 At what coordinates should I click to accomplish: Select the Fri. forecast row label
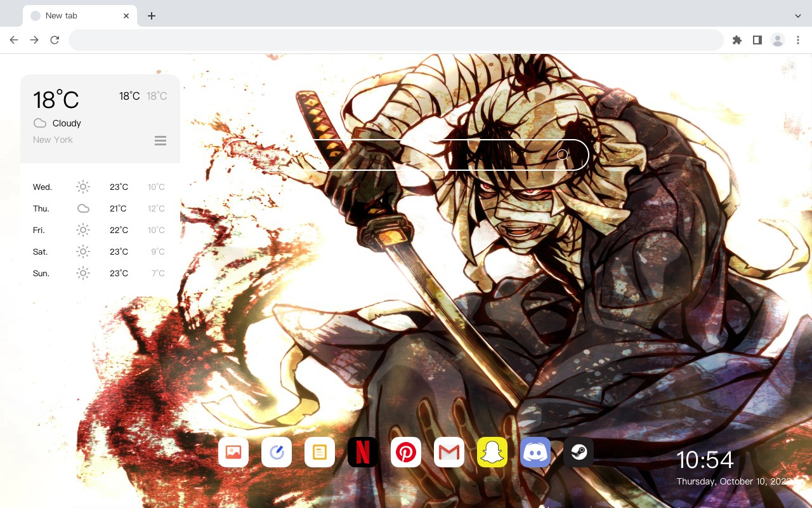39,230
